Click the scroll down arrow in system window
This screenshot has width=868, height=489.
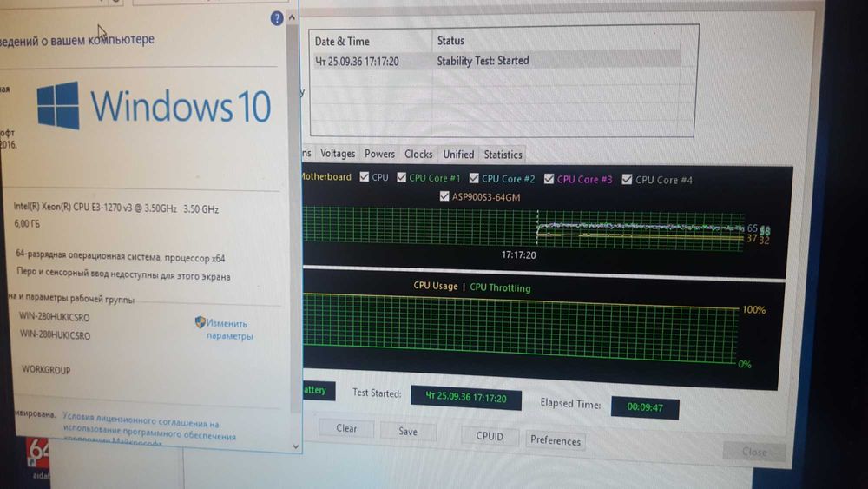coord(296,446)
